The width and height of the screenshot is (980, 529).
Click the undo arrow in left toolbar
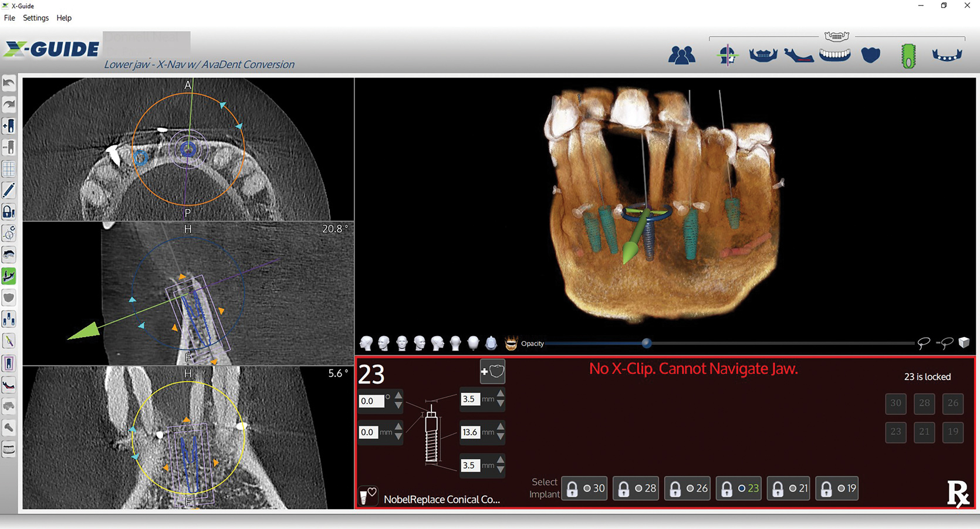click(9, 83)
